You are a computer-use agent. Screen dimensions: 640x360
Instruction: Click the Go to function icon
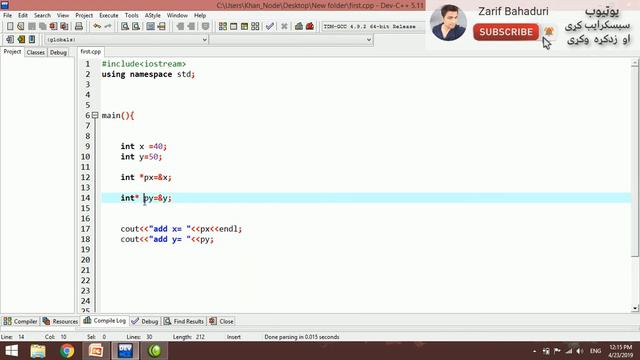pos(151,27)
